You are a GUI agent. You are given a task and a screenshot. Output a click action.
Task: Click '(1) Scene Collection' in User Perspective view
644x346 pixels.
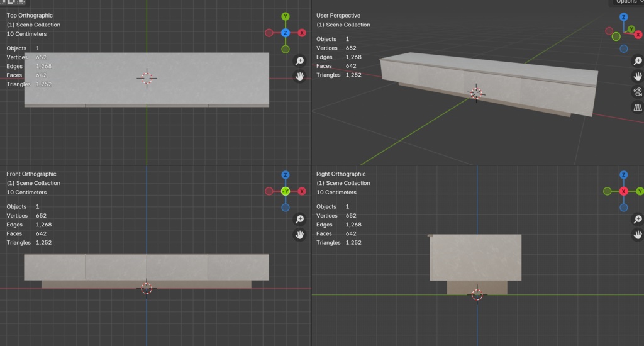tap(343, 25)
